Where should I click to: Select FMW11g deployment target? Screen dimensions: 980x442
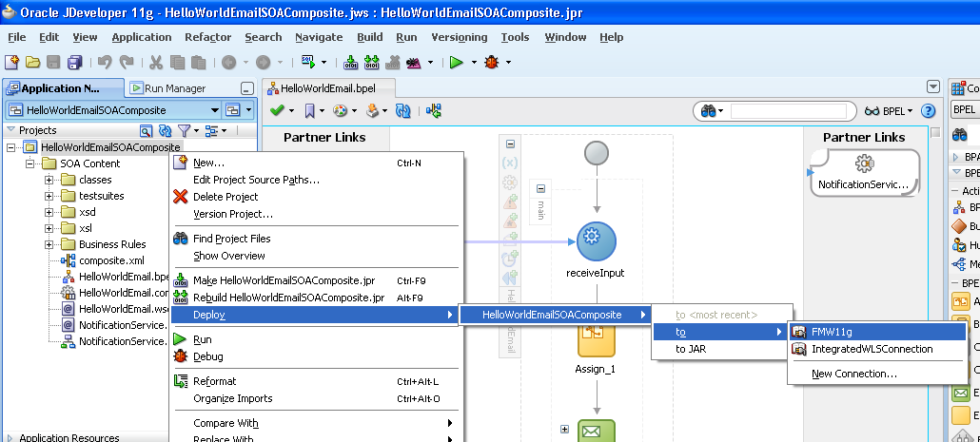point(832,332)
